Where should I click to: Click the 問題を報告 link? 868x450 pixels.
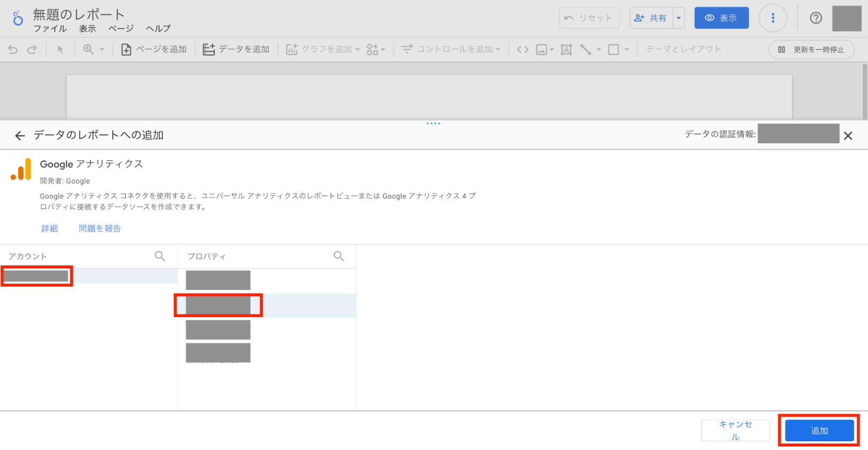coord(99,228)
